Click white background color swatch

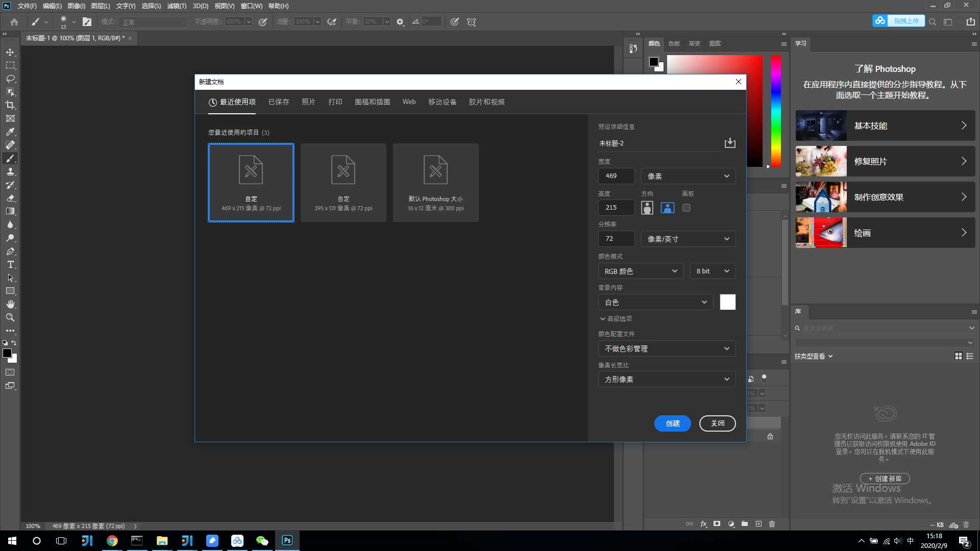click(x=728, y=302)
